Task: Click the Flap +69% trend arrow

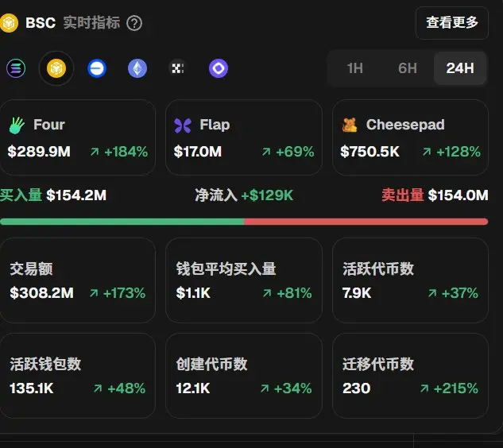Action: point(266,152)
